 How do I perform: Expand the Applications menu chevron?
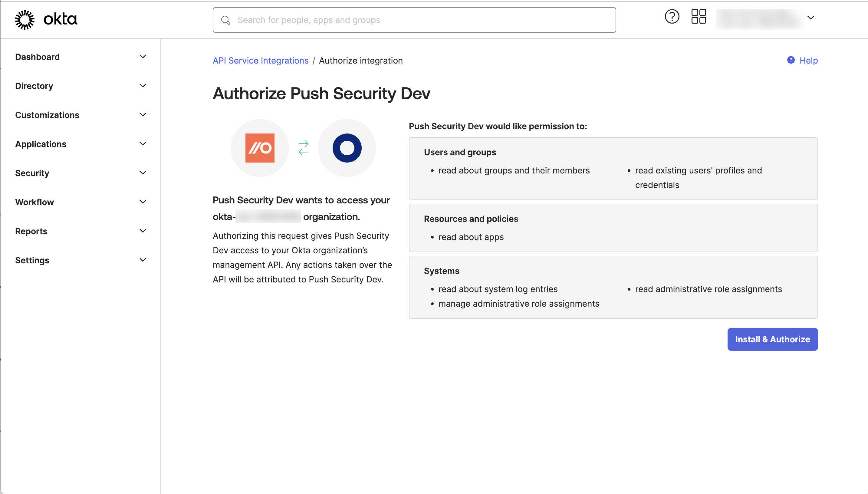click(x=143, y=144)
